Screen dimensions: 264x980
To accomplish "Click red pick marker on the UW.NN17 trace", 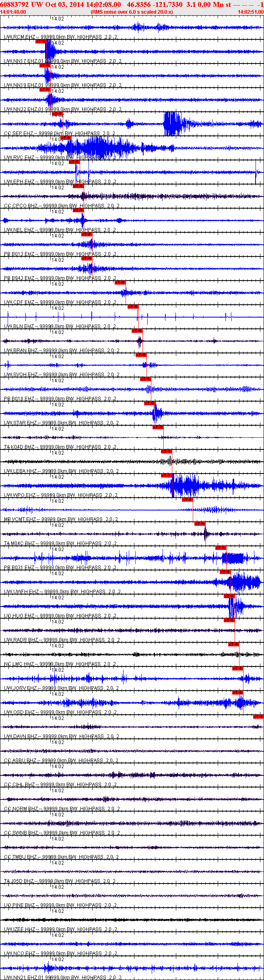I will (41, 41).
